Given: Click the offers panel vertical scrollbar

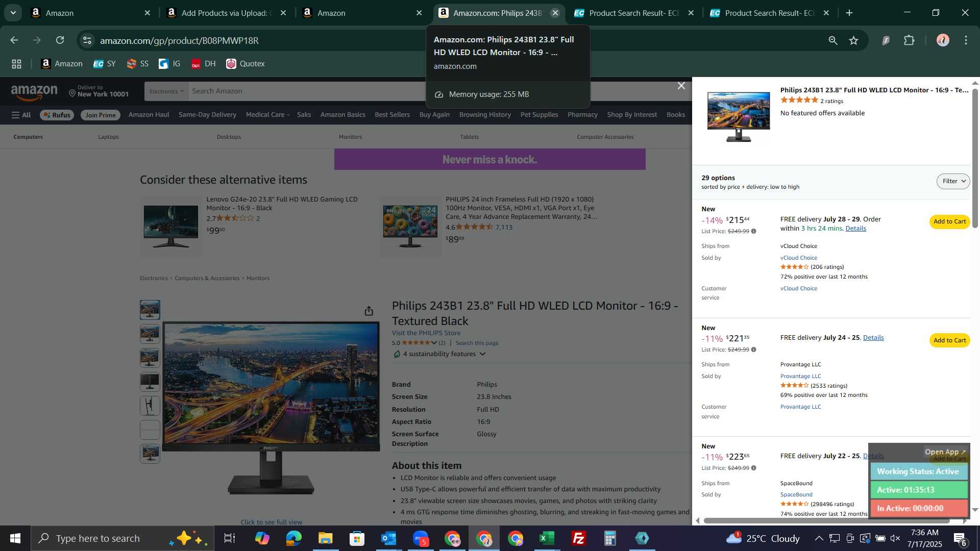Looking at the screenshot, I should click(x=975, y=158).
